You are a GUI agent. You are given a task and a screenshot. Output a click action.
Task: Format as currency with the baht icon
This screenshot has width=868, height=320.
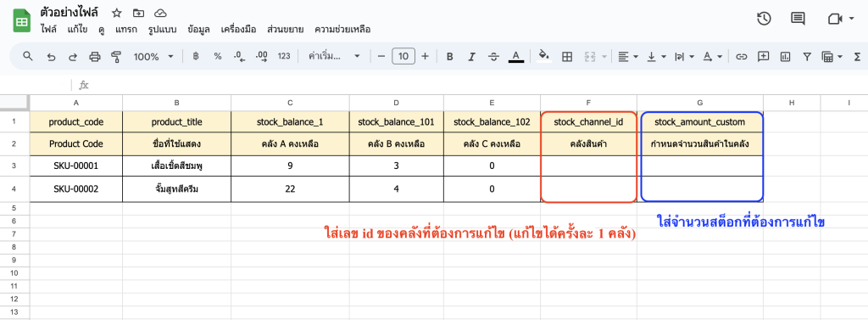coord(196,56)
